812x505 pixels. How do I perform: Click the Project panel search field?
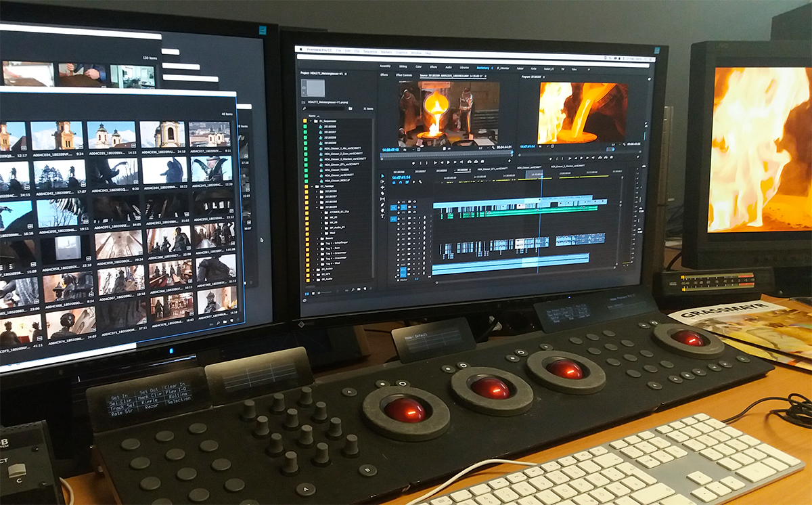click(x=326, y=108)
